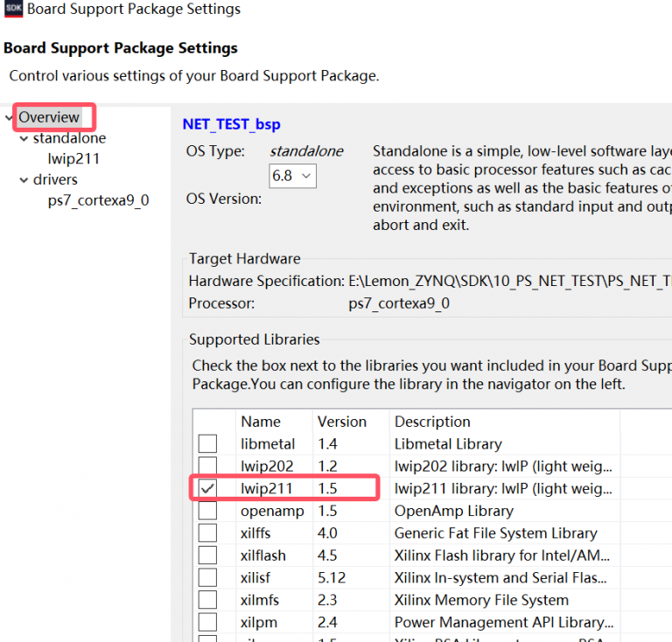This screenshot has width=672, height=642.
Task: Click the Version column header
Action: (341, 422)
